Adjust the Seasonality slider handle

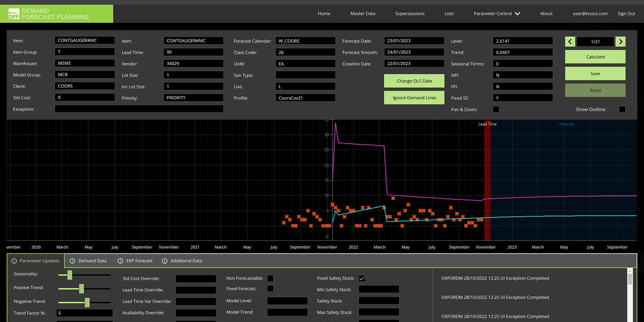pyautogui.click(x=70, y=275)
